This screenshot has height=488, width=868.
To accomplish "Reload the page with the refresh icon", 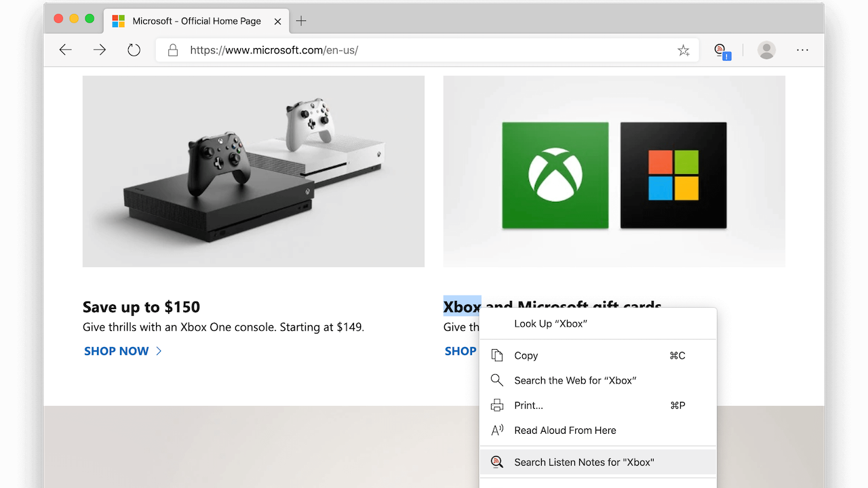I will coord(134,49).
